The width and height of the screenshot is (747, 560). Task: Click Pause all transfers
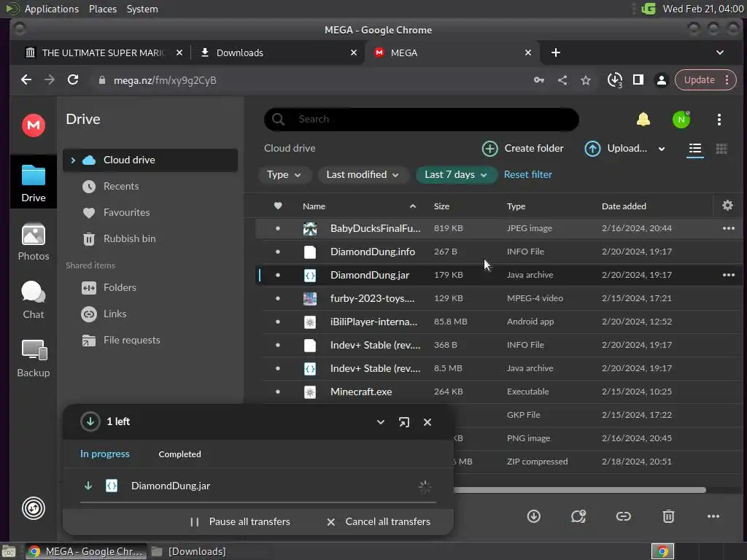239,522
